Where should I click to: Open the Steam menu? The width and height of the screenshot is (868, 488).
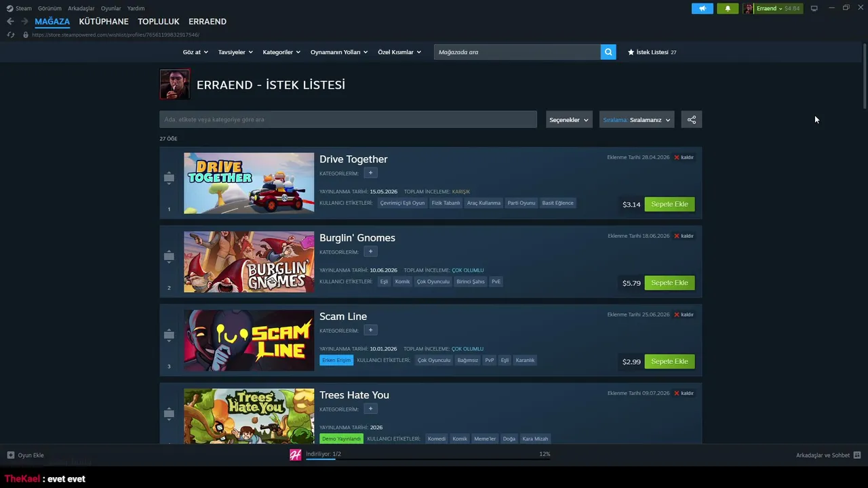point(24,8)
